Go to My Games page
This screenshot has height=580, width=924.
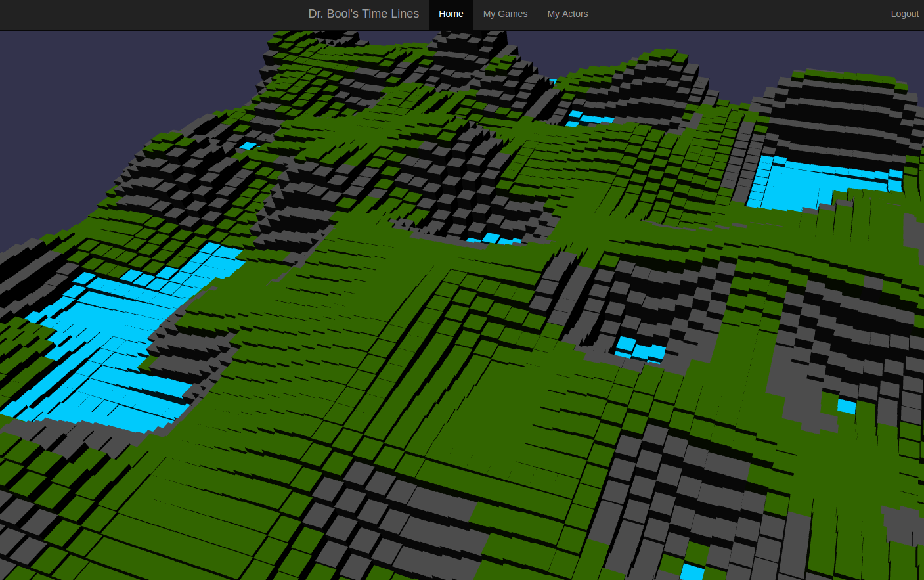(x=505, y=14)
